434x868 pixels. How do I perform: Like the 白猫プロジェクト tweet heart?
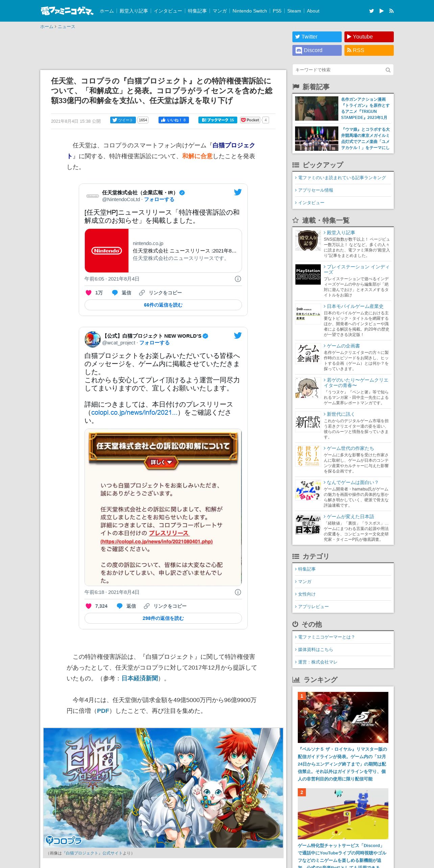pos(89,606)
